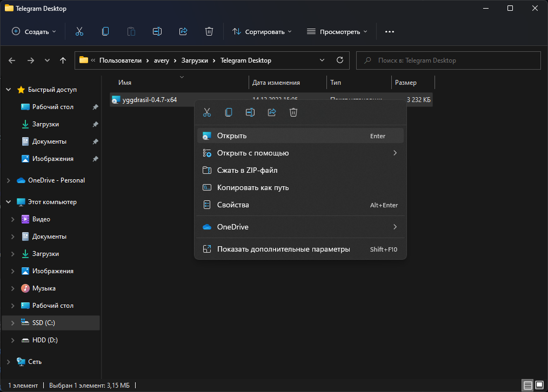Viewport: 548px width, 392px height.
Task: Switch to large thumbnails view in status bar
Action: point(539,386)
